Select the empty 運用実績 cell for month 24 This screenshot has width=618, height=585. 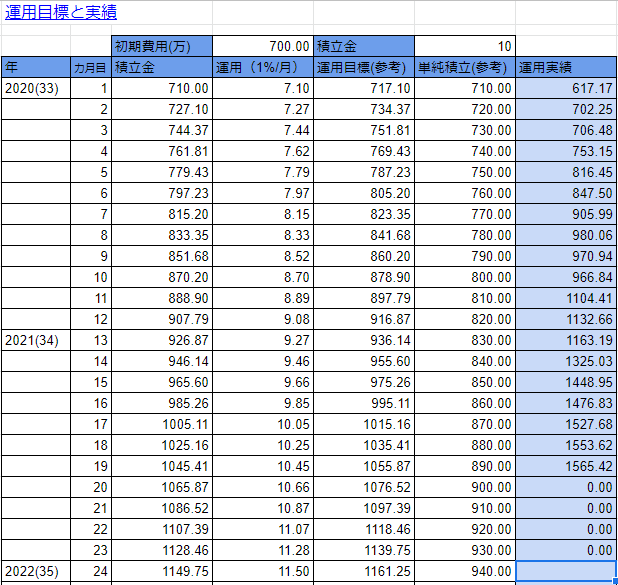tap(565, 571)
